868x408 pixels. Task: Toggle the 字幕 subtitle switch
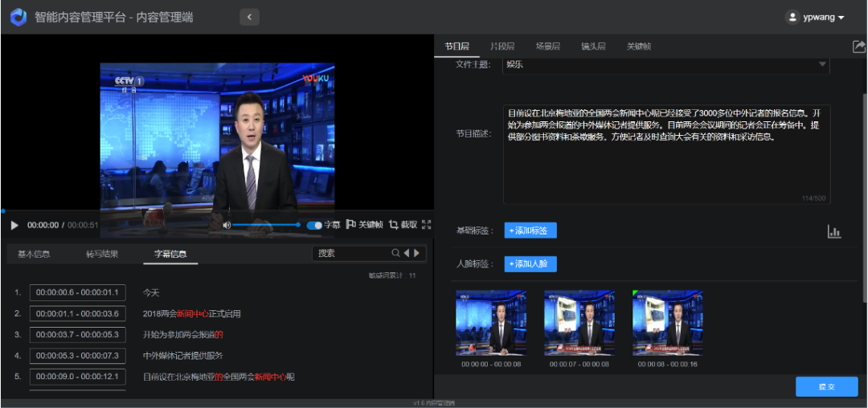point(314,225)
